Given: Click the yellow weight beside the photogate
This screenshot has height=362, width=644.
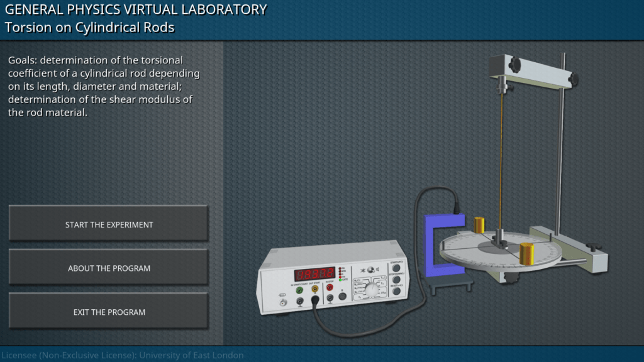Looking at the screenshot, I should pos(479,224).
